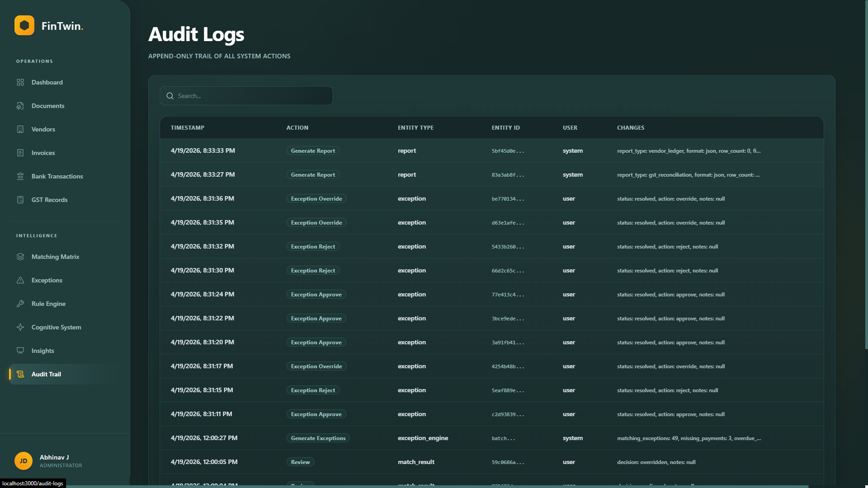Click the Bank Transactions building icon
This screenshot has width=868, height=488.
tap(20, 176)
